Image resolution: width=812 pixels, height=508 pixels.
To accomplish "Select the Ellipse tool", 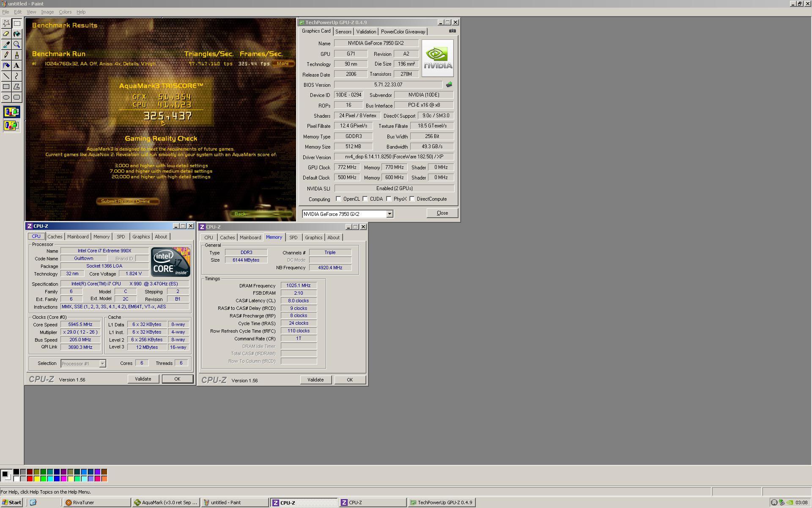I will click(x=6, y=97).
